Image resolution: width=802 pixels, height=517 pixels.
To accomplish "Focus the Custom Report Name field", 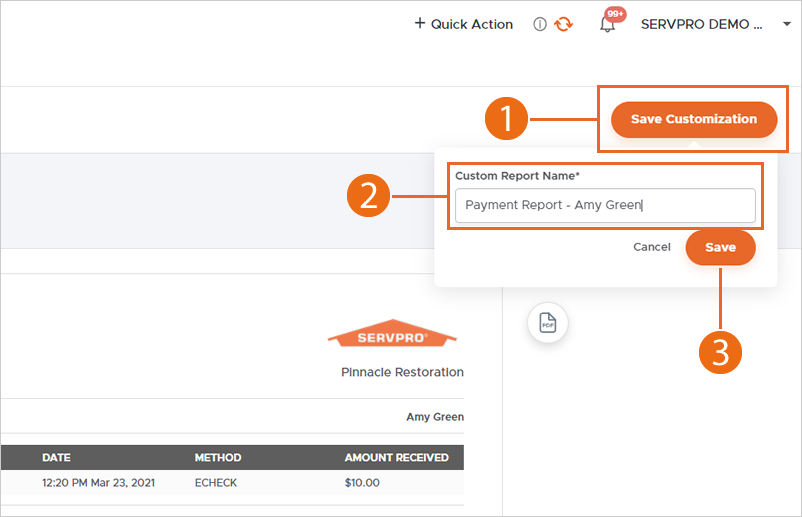I will [604, 206].
